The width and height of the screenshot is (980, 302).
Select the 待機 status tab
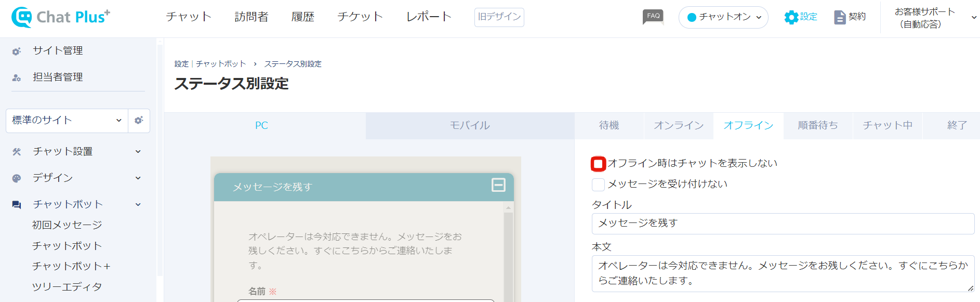coord(609,126)
